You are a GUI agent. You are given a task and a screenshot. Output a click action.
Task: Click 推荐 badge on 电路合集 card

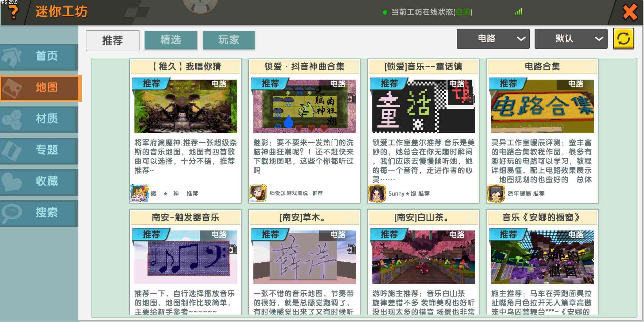508,83
